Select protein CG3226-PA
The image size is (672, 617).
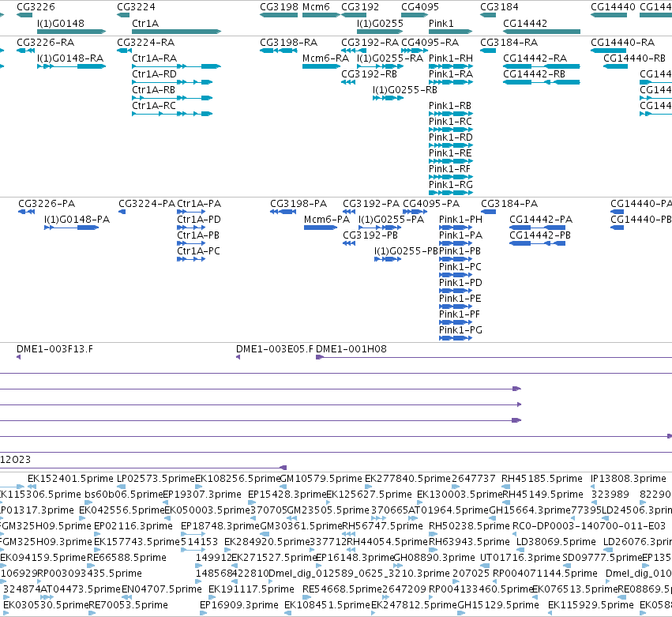click(x=27, y=212)
